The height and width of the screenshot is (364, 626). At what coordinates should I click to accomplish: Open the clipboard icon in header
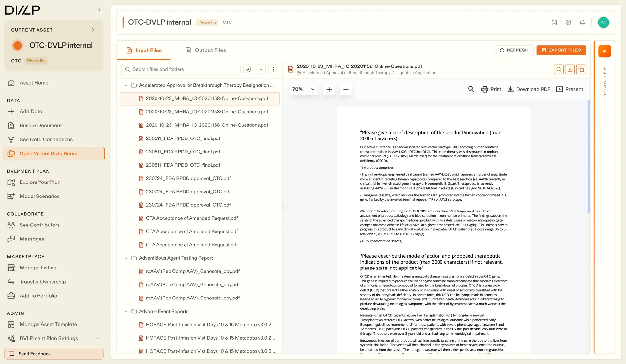pos(554,22)
